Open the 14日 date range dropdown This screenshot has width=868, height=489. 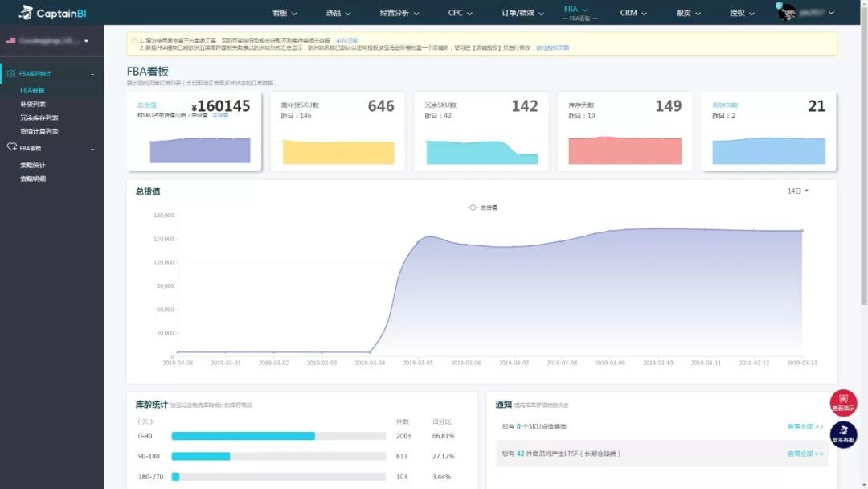798,191
